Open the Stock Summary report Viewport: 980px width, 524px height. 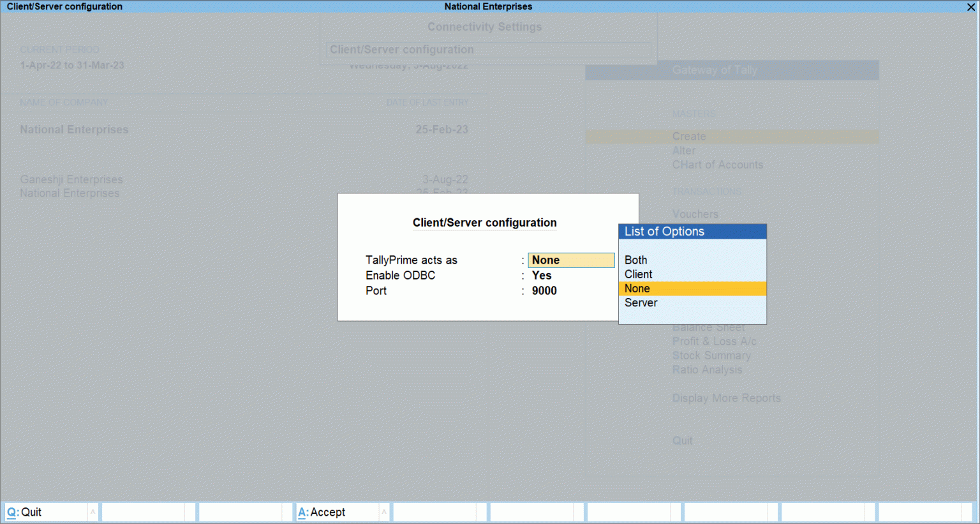pos(711,356)
